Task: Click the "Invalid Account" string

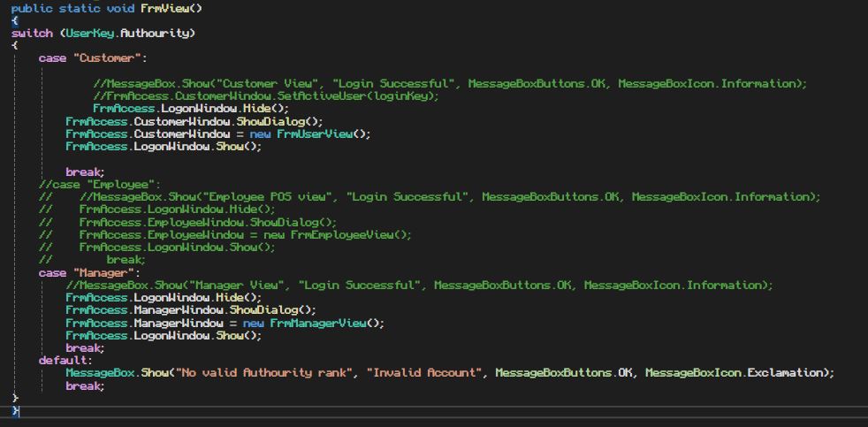Action: (423, 373)
